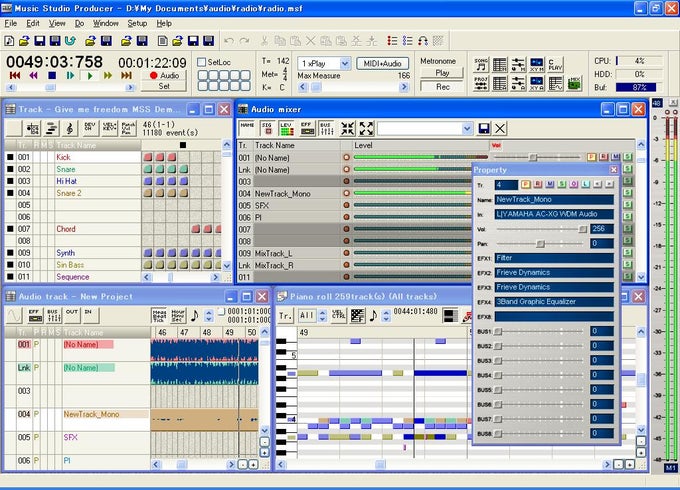Viewport: 680px width, 490px height.
Task: Click note-length stepper arrows in Piano roll toolbar
Action: 386,315
